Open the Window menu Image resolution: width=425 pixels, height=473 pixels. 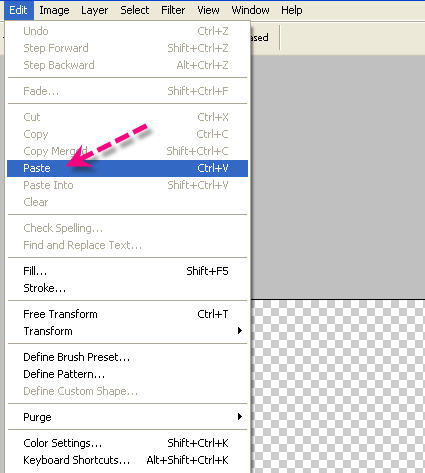point(250,10)
